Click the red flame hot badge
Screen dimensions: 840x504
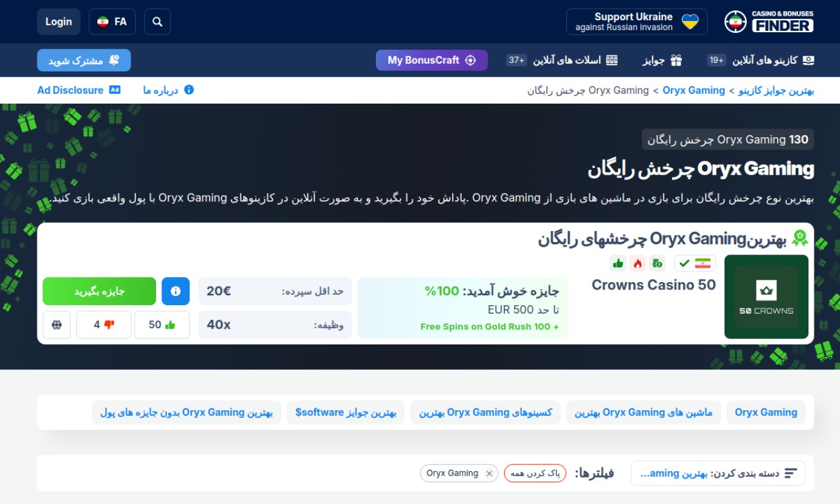point(638,263)
